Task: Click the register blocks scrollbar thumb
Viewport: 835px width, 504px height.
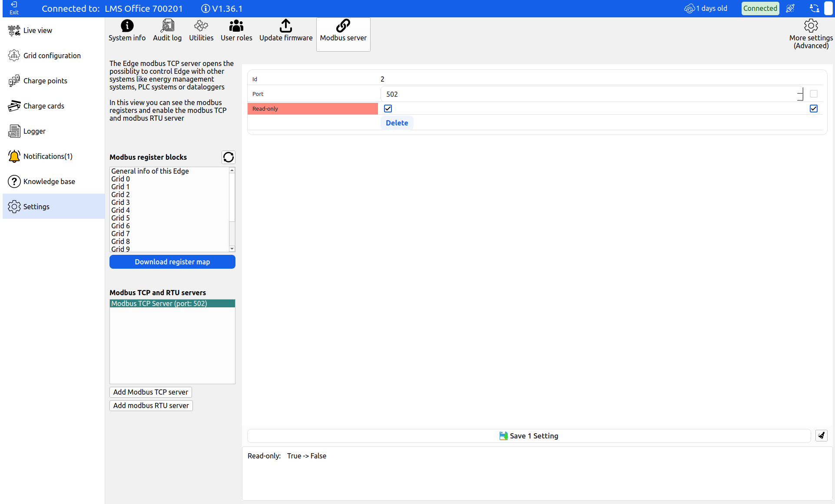Action: tap(232, 198)
